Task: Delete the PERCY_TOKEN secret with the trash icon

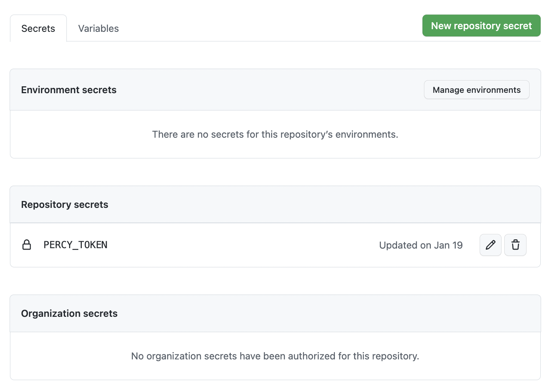Action: tap(515, 245)
